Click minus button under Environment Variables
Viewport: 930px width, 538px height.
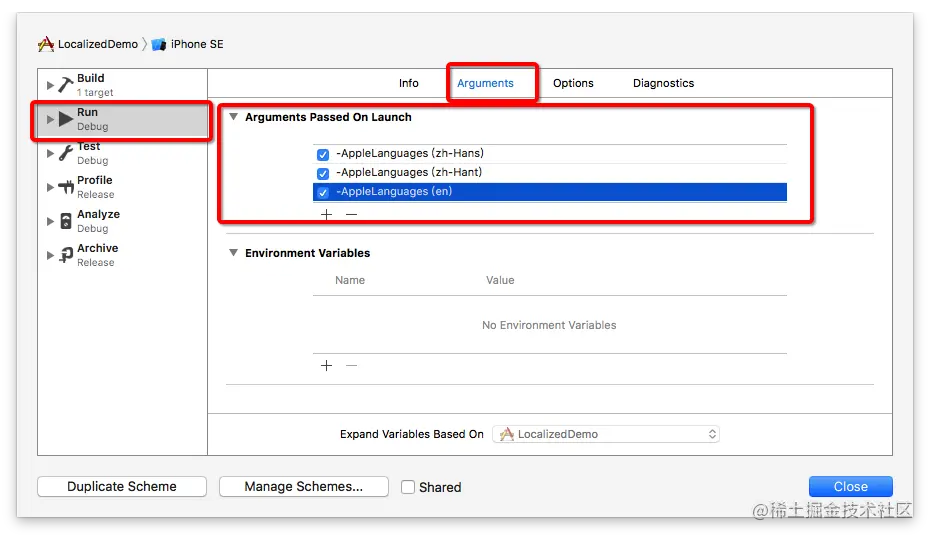(x=352, y=365)
